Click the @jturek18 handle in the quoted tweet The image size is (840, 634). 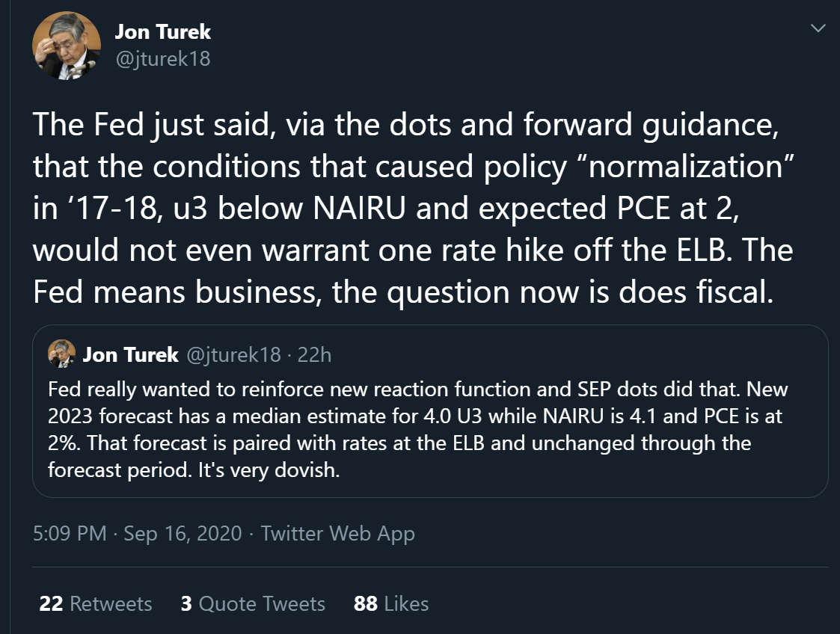[x=233, y=354]
